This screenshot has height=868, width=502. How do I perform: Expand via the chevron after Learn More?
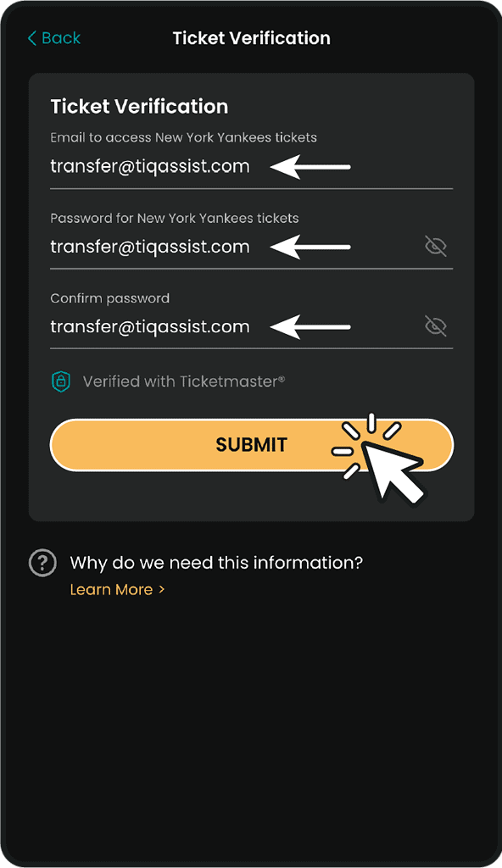[162, 590]
